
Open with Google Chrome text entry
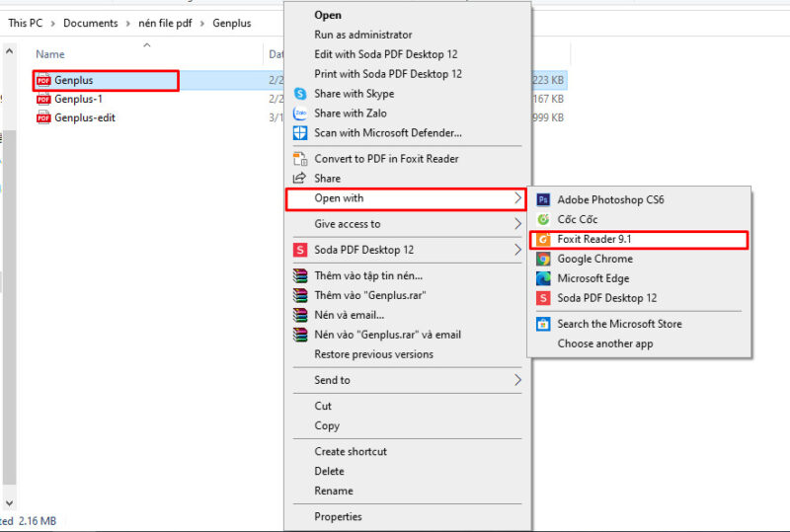[x=595, y=259]
